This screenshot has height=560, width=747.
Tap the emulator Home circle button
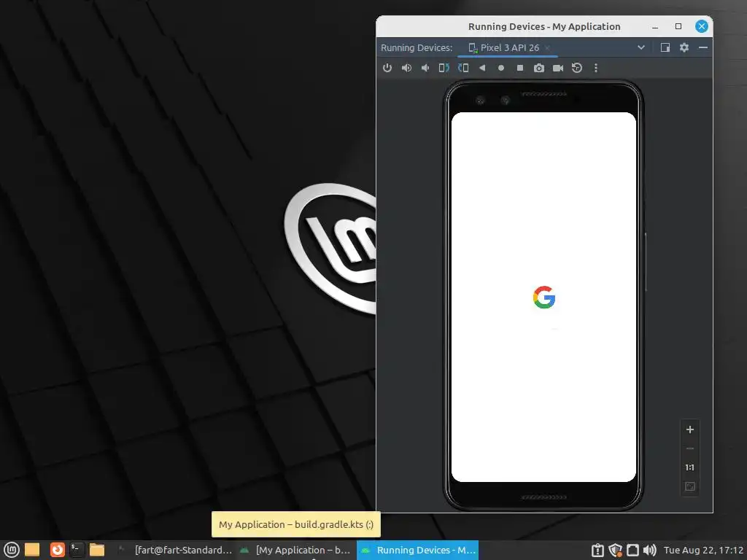pos(501,68)
